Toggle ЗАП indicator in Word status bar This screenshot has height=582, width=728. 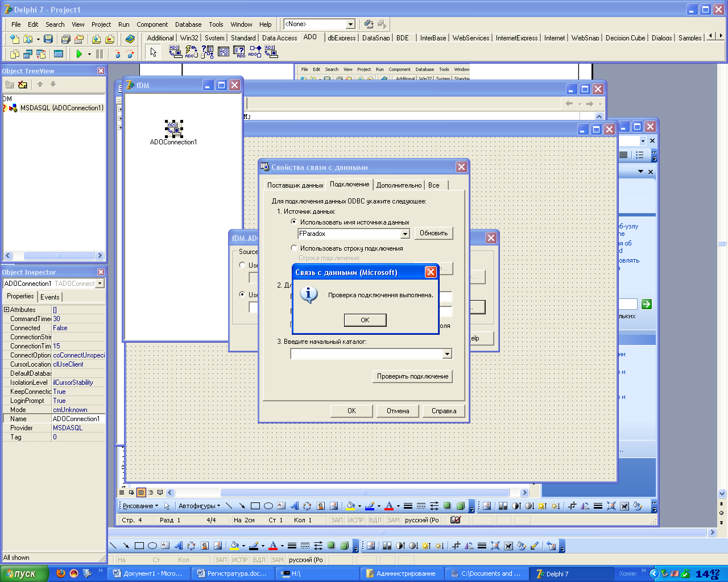click(x=337, y=520)
